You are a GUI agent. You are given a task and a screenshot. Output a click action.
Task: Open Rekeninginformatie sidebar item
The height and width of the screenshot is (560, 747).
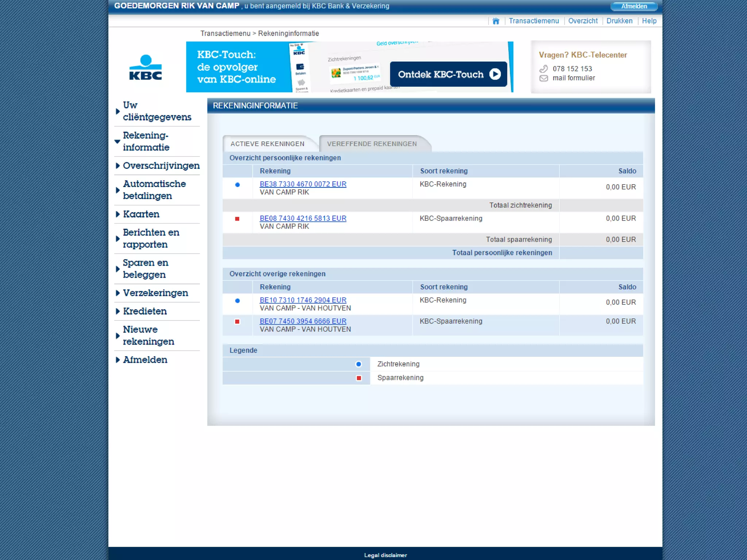click(x=146, y=141)
